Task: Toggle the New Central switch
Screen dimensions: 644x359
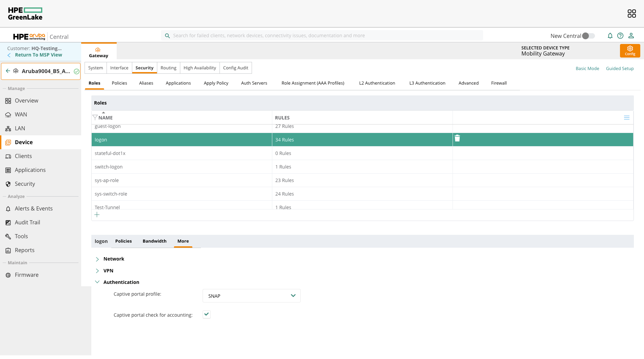Action: (x=588, y=36)
